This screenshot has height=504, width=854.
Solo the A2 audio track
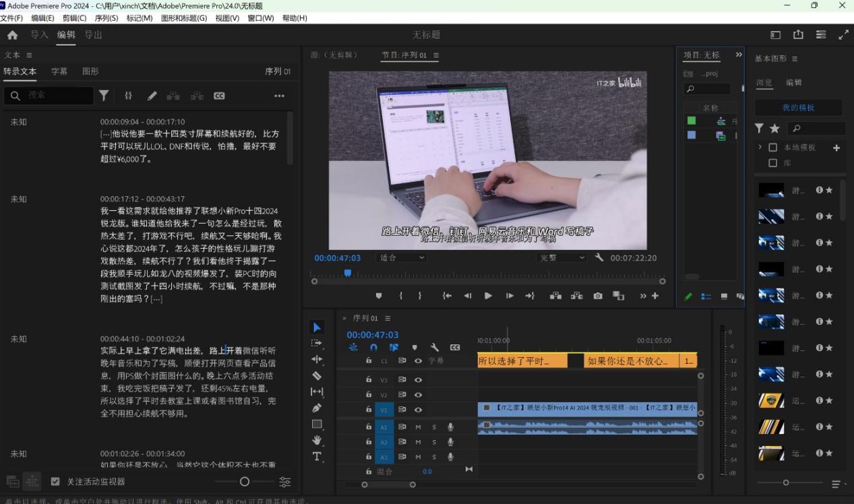(435, 441)
